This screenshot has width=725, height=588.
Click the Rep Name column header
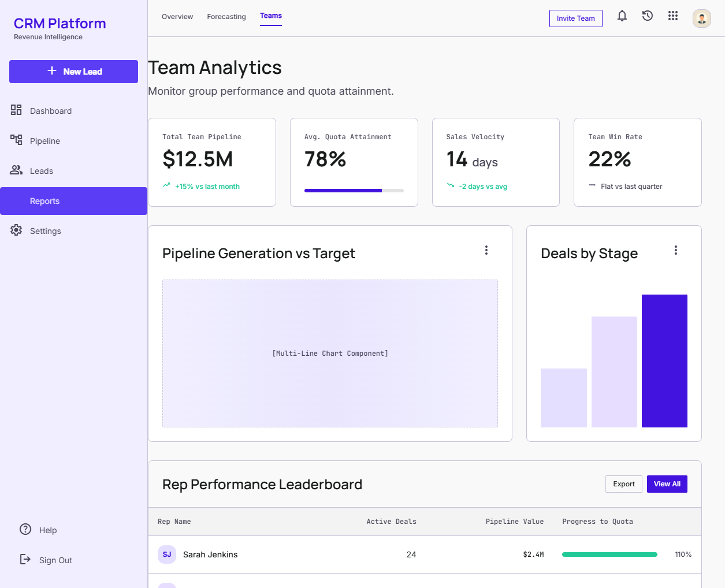(174, 522)
